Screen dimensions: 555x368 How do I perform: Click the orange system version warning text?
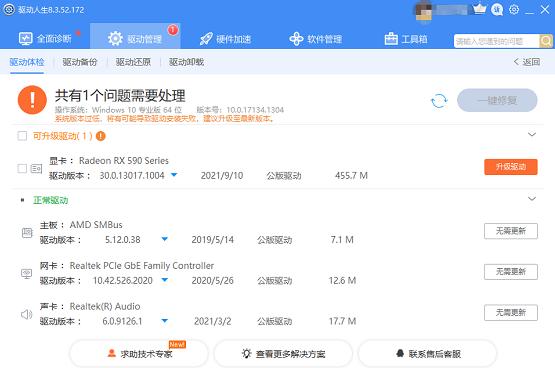tap(165, 119)
